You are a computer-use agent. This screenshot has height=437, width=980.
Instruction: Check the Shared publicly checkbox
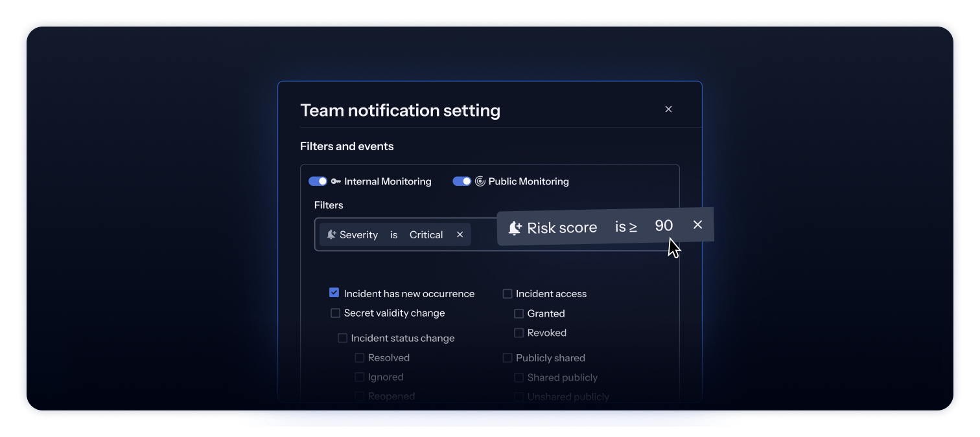[519, 377]
